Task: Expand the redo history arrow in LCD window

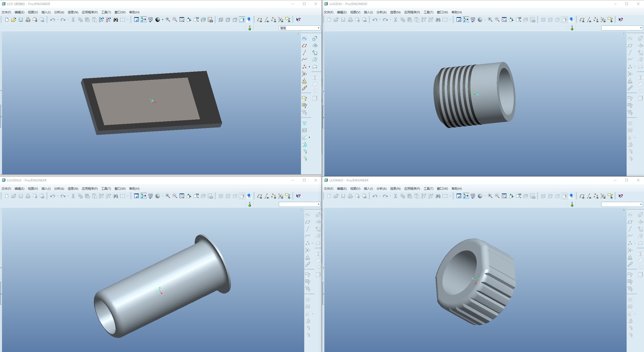Action: [68, 20]
